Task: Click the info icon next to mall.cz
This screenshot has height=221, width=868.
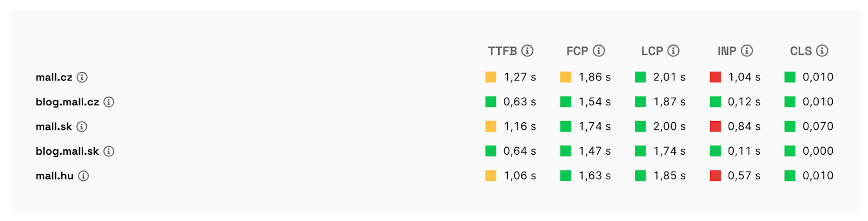Action: click(82, 77)
